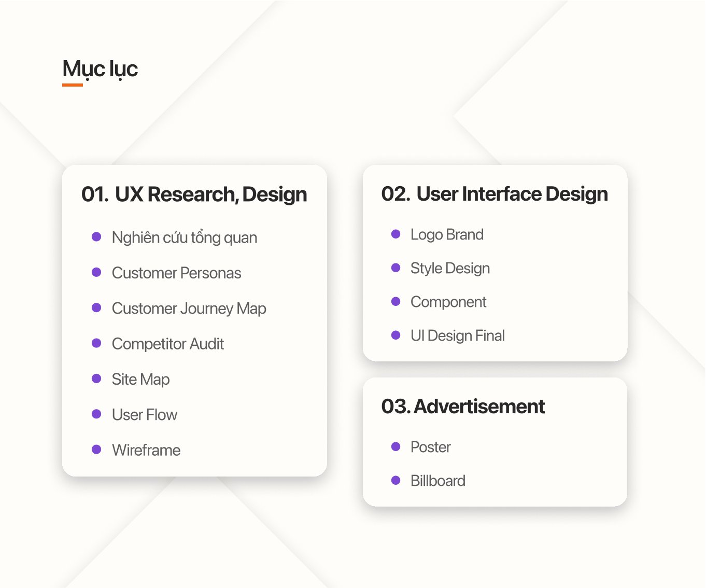Click the purple dot beside Billboard
Image resolution: width=706 pixels, height=588 pixels.
click(x=396, y=480)
